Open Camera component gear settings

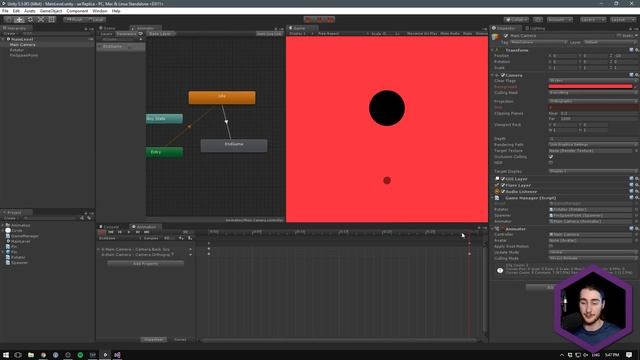636,75
